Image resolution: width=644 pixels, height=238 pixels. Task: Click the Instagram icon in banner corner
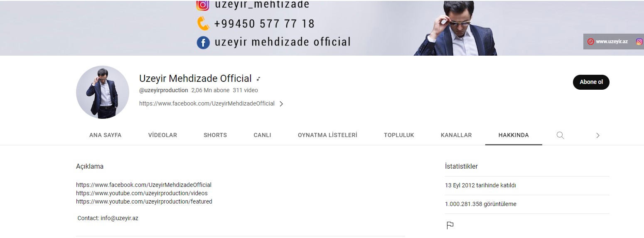coord(640,42)
